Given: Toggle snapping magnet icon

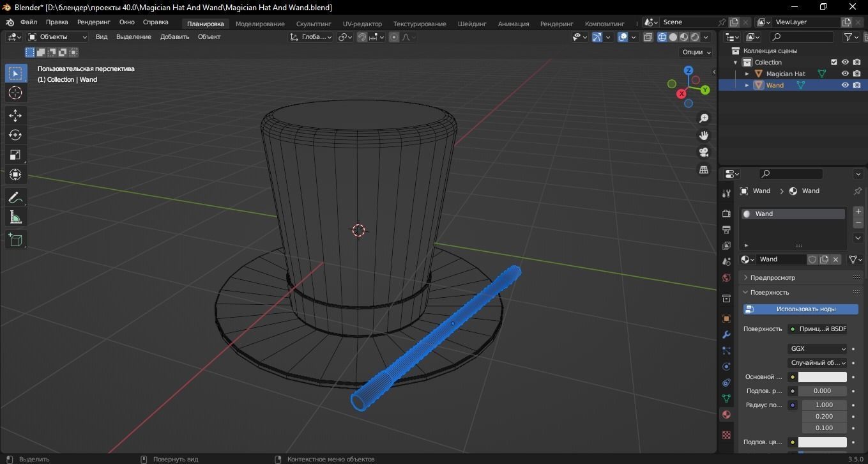Looking at the screenshot, I should (x=362, y=37).
